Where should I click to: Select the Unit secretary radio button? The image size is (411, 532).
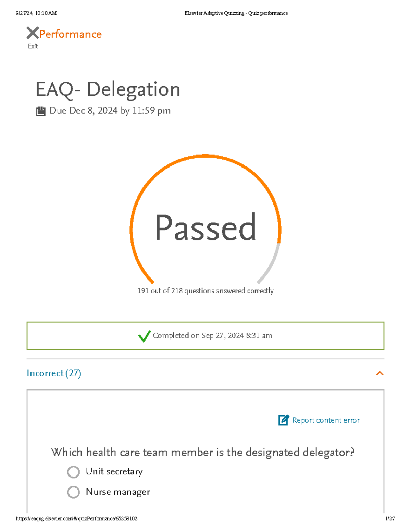tap(73, 472)
